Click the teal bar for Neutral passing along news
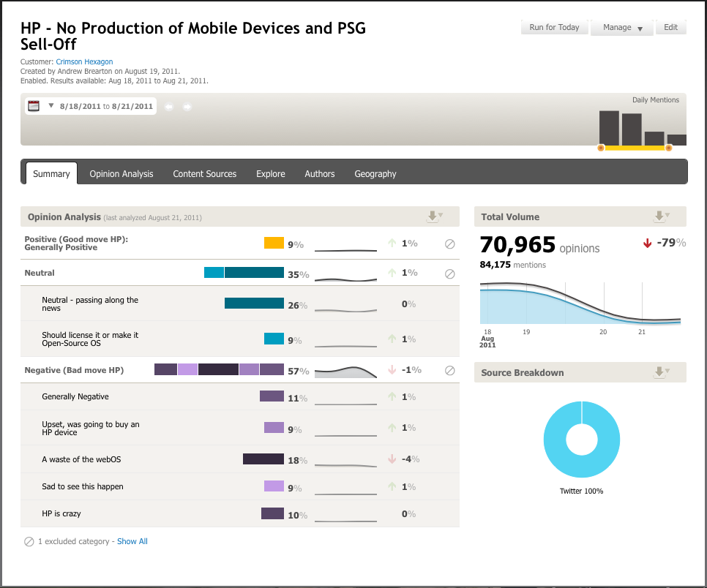Image resolution: width=707 pixels, height=588 pixels. (254, 304)
